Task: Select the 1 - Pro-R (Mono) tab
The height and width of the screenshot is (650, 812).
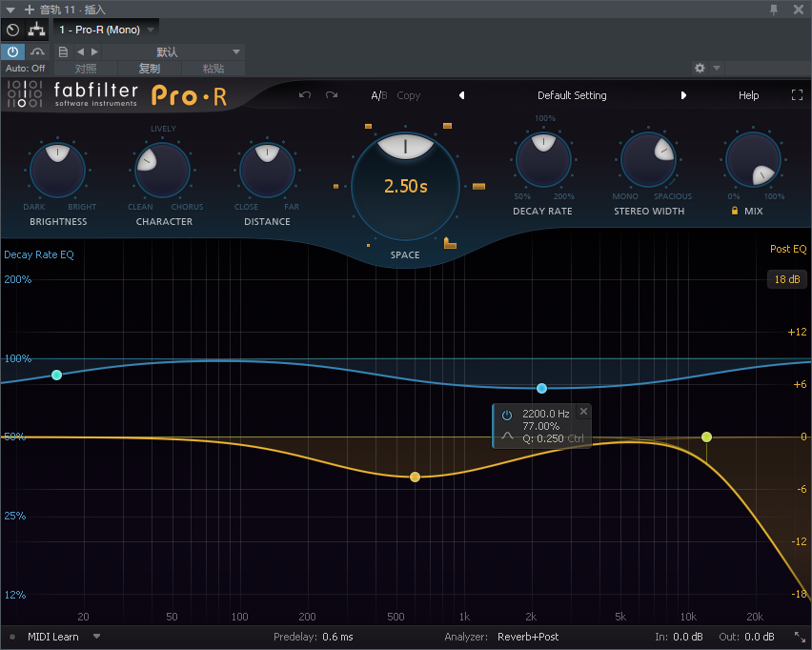Action: (99, 30)
